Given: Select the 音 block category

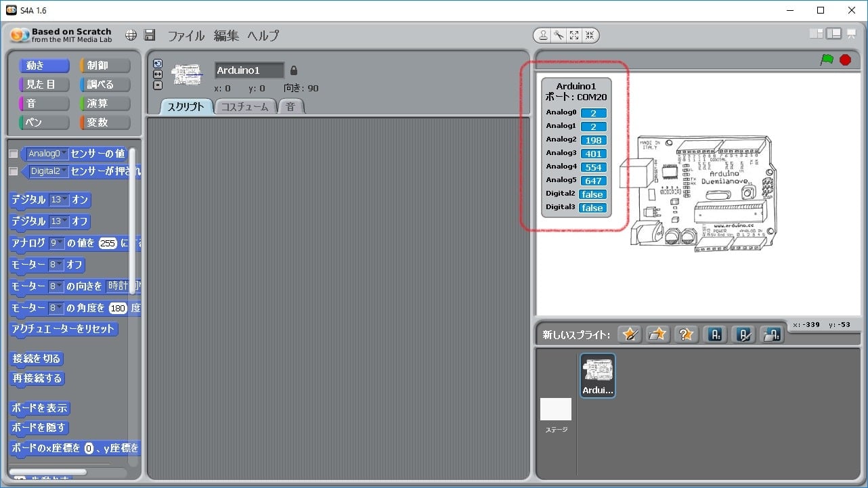Looking at the screenshot, I should click(x=44, y=104).
